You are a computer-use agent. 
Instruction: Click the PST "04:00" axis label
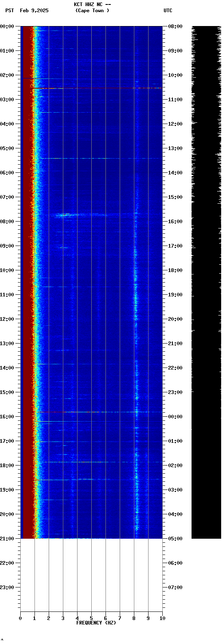coord(7,124)
